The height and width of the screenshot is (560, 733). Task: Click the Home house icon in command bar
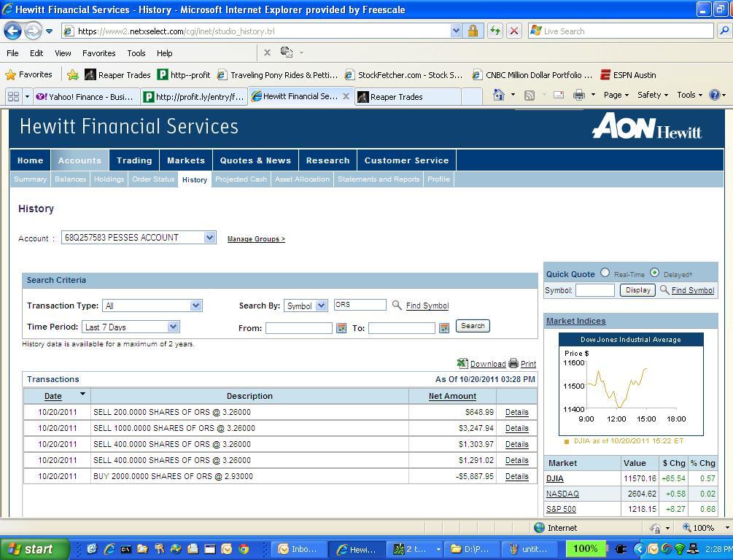[499, 96]
